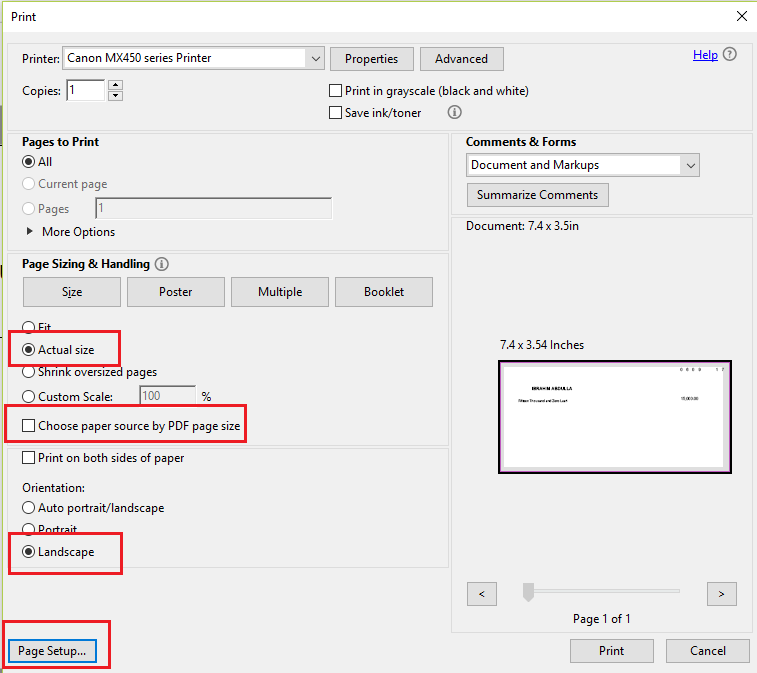Enable Print in grayscale checkbox
The image size is (757, 673).
(336, 91)
